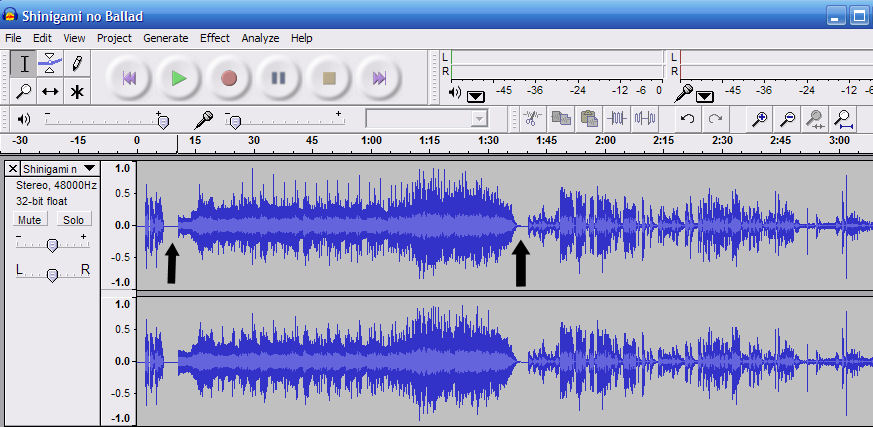Open the View menu
Screen dimensions: 873x427
point(74,38)
